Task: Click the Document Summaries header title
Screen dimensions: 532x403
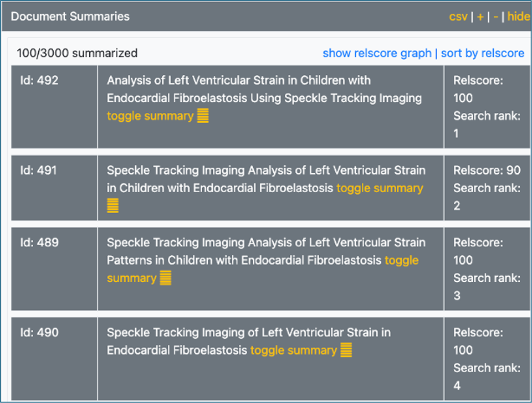Action: (70, 17)
